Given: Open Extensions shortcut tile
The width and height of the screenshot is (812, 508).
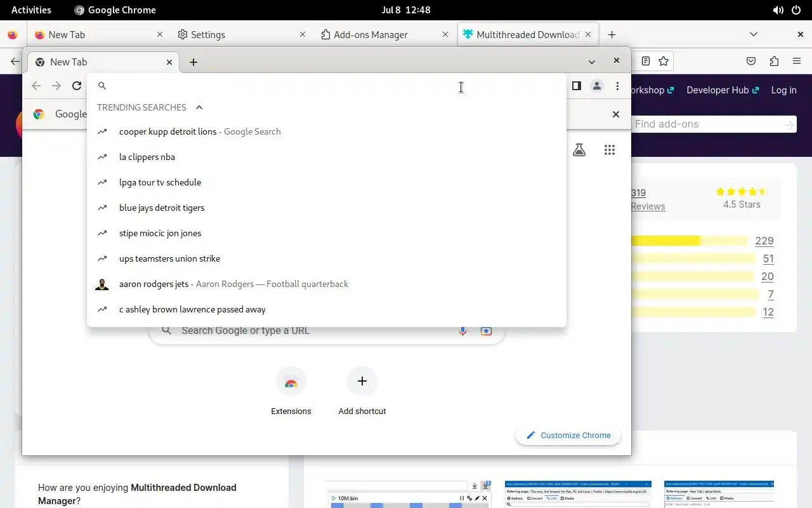Looking at the screenshot, I should coord(291,392).
